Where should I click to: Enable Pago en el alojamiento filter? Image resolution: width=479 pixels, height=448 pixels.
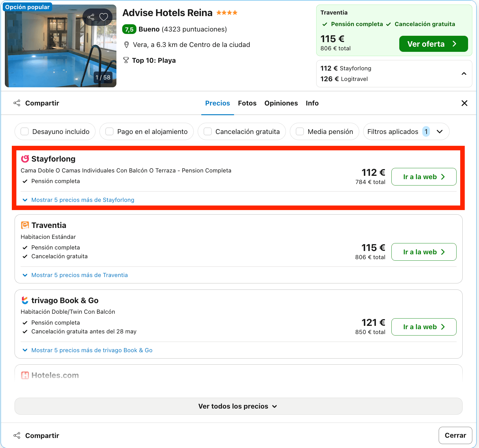pos(109,132)
